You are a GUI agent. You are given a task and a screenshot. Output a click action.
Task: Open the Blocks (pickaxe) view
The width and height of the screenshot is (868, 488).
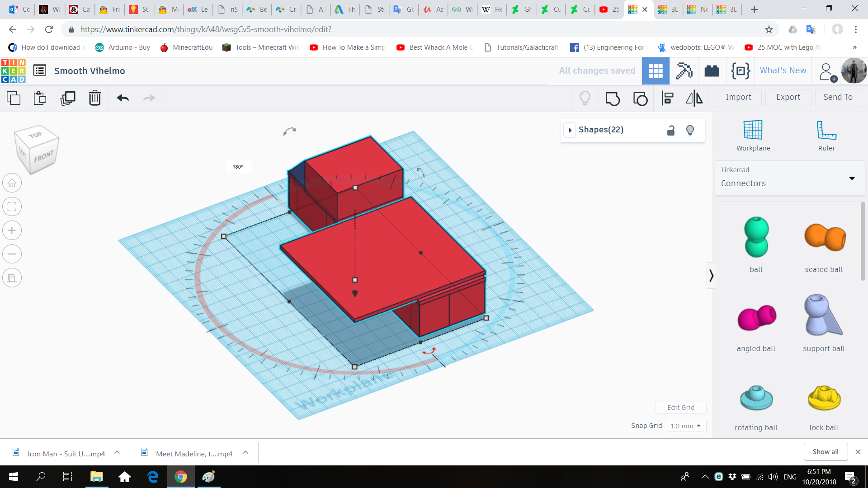pyautogui.click(x=684, y=71)
